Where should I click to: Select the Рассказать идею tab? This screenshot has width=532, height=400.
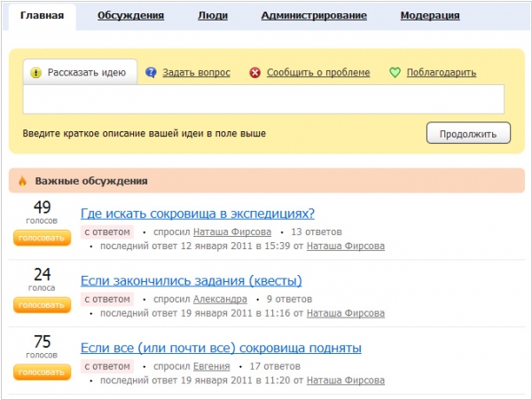pos(80,72)
